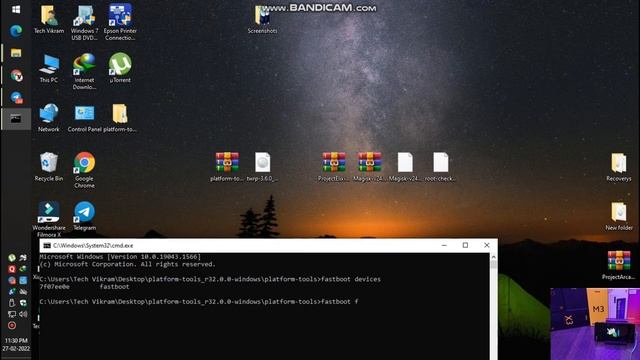Launch Windows 7 USB DVD tool shortcut
The image size is (640, 360).
click(84, 22)
